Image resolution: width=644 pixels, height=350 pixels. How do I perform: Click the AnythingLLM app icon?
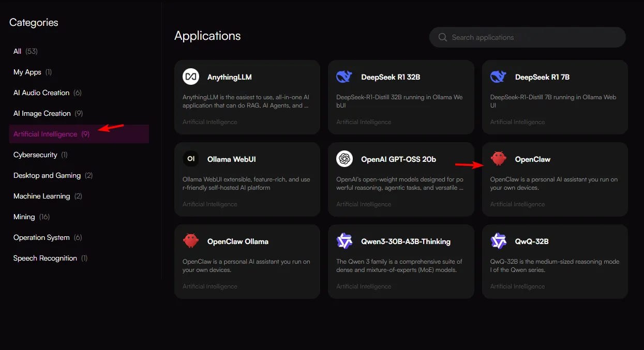pos(191,77)
